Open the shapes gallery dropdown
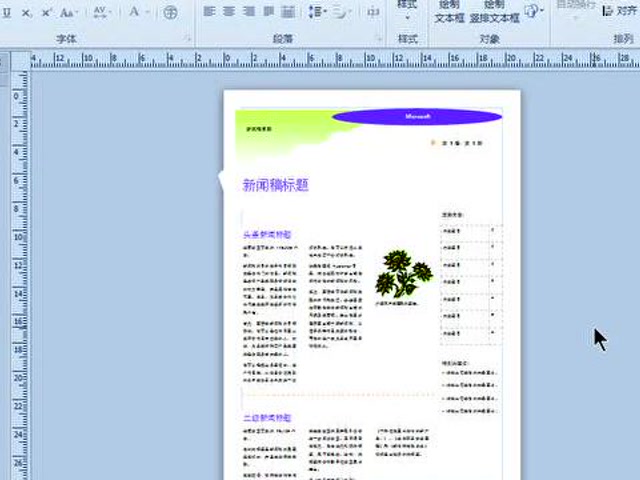Image resolution: width=640 pixels, height=480 pixels. pos(534,11)
